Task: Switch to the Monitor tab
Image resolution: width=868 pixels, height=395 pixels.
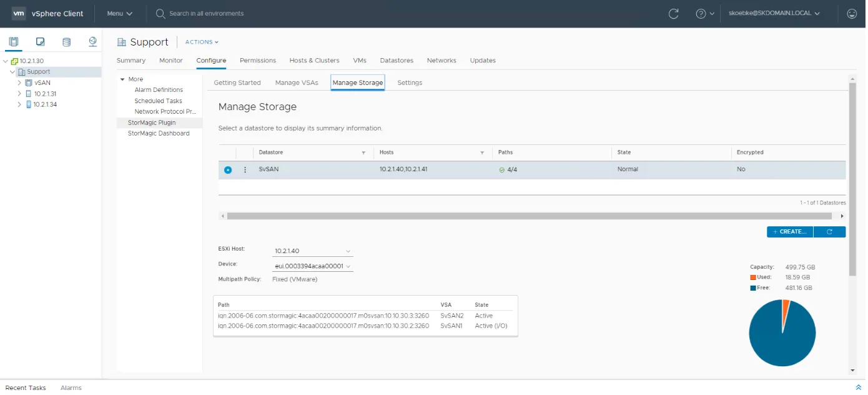Action: 171,61
